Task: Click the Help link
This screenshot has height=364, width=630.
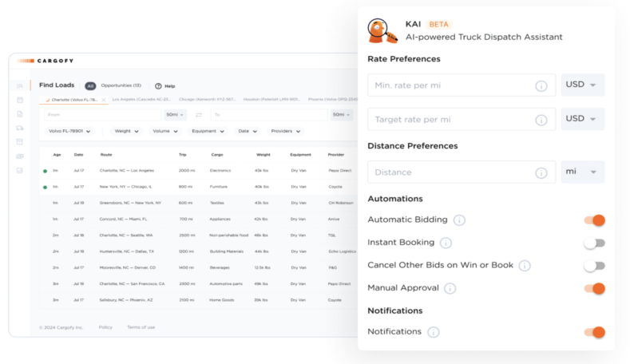Action: [165, 85]
